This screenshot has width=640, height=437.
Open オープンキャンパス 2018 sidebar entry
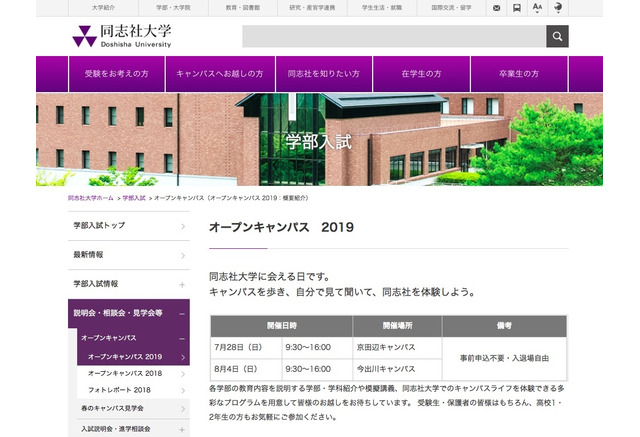click(133, 373)
